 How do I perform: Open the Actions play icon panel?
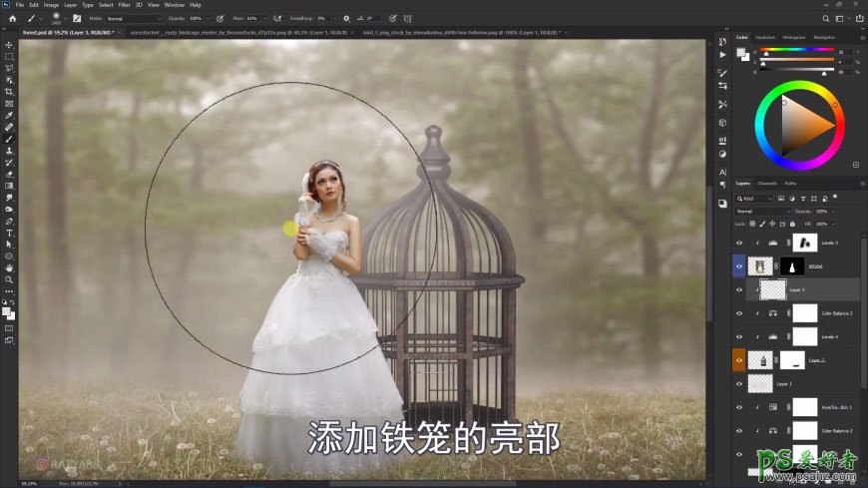tap(722, 55)
